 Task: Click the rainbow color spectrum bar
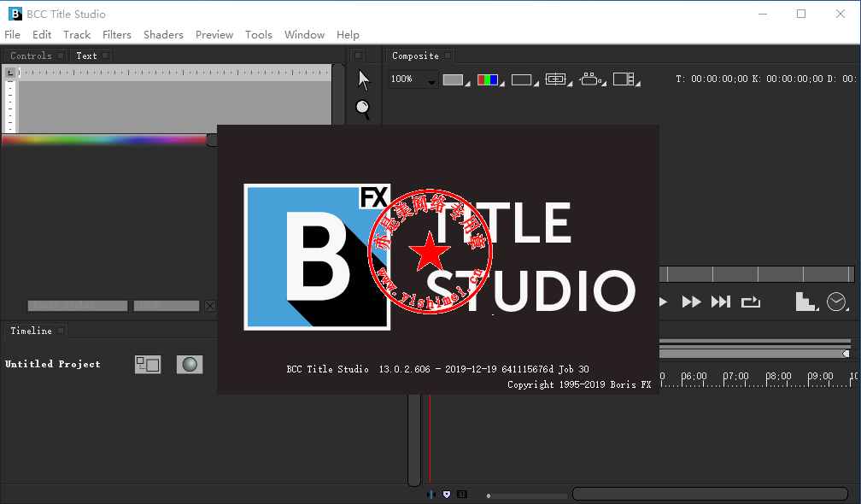click(x=104, y=141)
